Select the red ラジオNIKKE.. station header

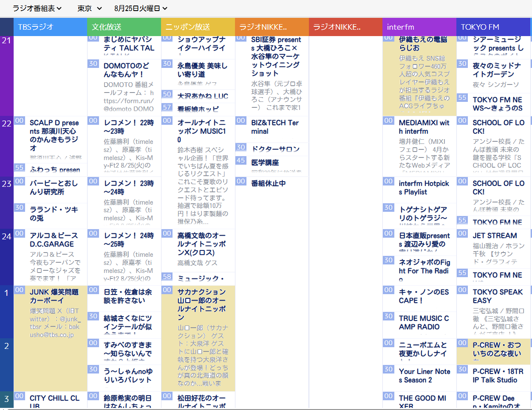coord(345,27)
